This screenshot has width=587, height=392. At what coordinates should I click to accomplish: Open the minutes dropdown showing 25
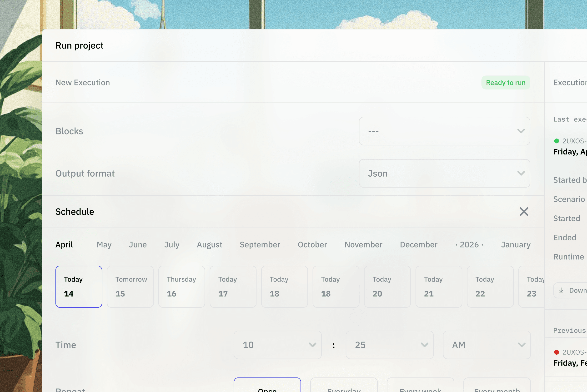(389, 345)
